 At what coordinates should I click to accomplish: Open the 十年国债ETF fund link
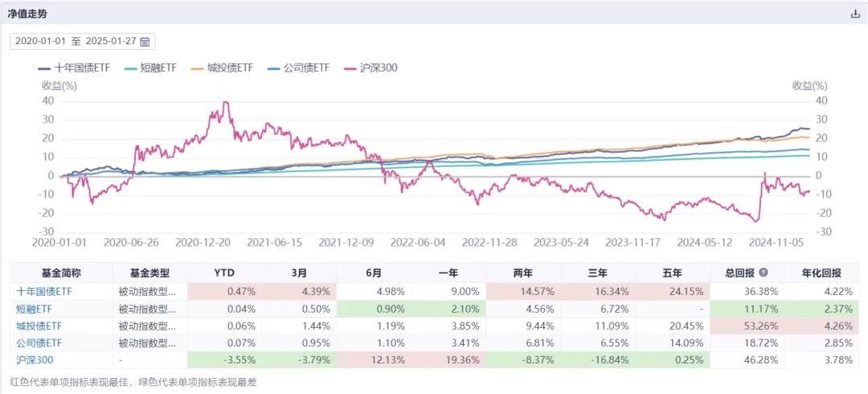coord(44,291)
